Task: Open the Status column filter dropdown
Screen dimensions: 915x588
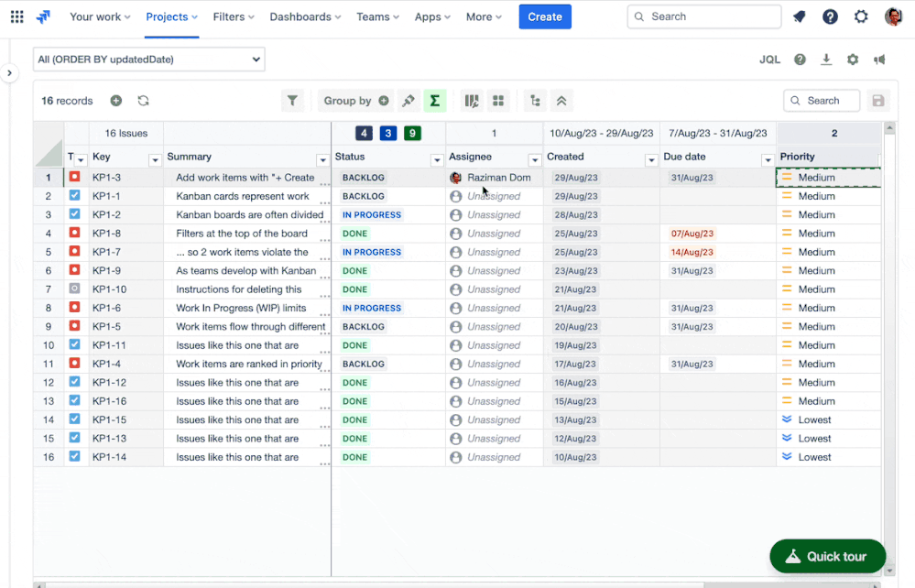Action: tap(437, 160)
